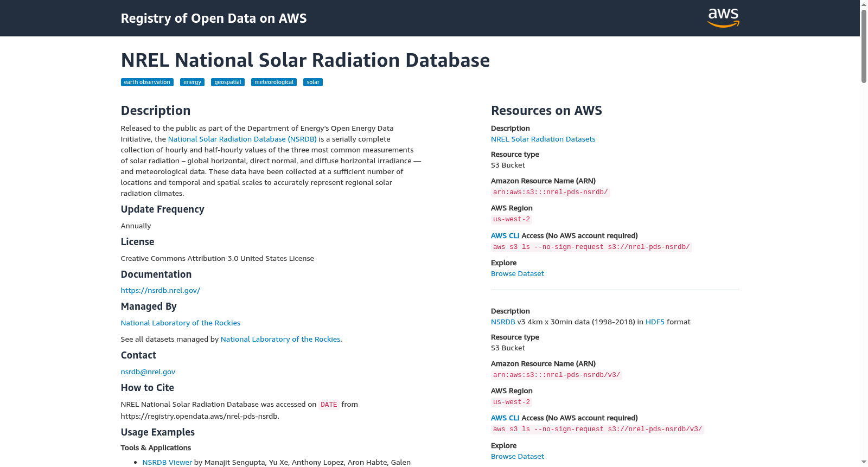Click AWS CLI link for nrel-pds-nsrdb/v3/ bucket
868x467 pixels.
505,418
